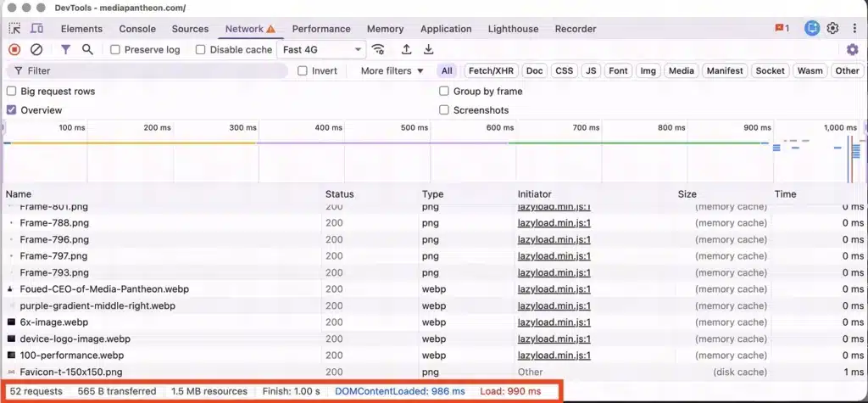Activate the inspect element picker icon
Screen dimensions: 868x403
click(15, 28)
